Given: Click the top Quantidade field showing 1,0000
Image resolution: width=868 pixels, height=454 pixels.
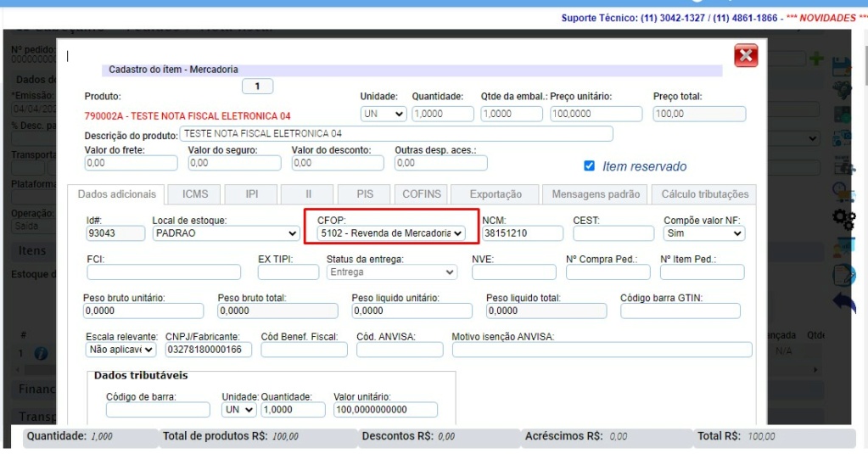Looking at the screenshot, I should click(443, 114).
